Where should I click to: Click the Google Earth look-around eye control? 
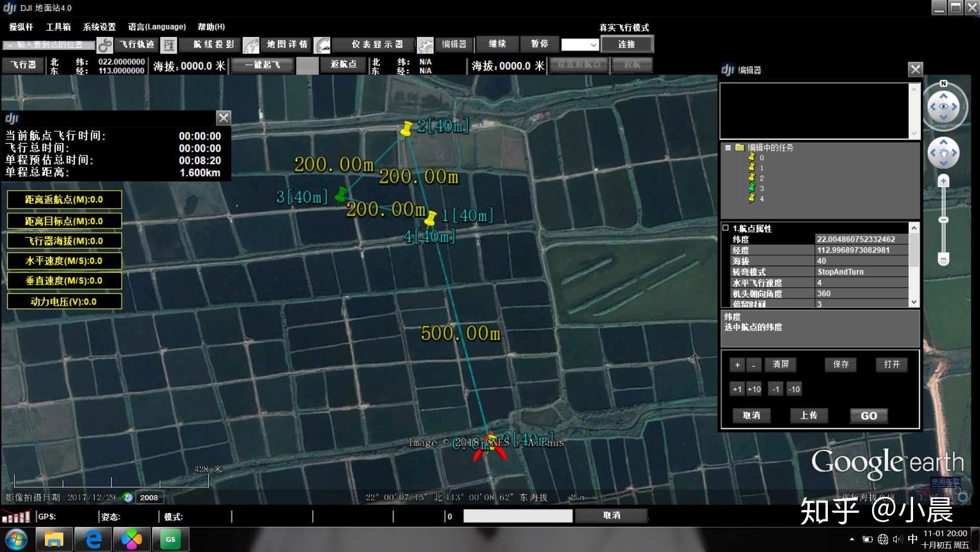pos(943,106)
